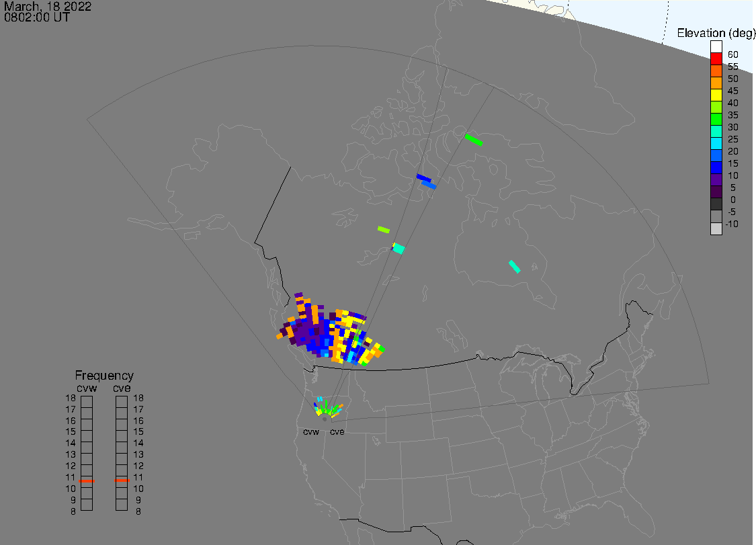Pick the light grey bottom Elevation legend swatch
Image resolution: width=756 pixels, height=545 pixels.
point(716,228)
